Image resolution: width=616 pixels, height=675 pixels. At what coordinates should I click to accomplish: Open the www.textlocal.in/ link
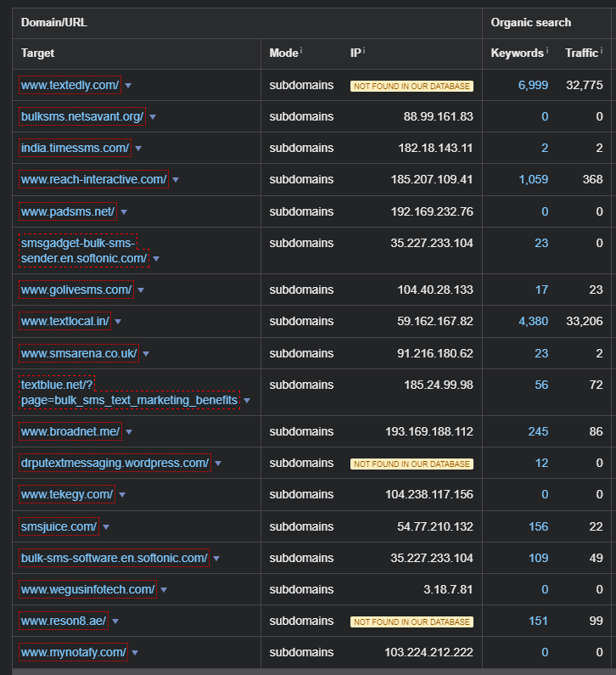tap(65, 321)
